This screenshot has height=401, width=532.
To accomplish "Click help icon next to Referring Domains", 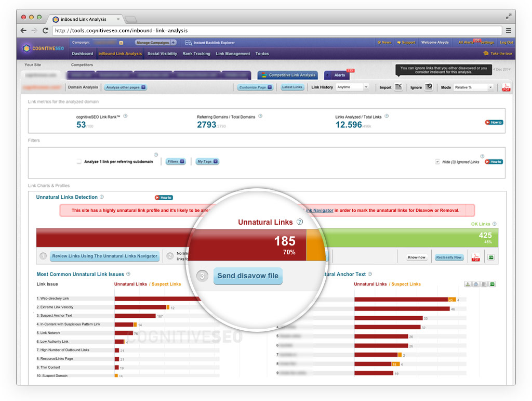I will 260,116.
